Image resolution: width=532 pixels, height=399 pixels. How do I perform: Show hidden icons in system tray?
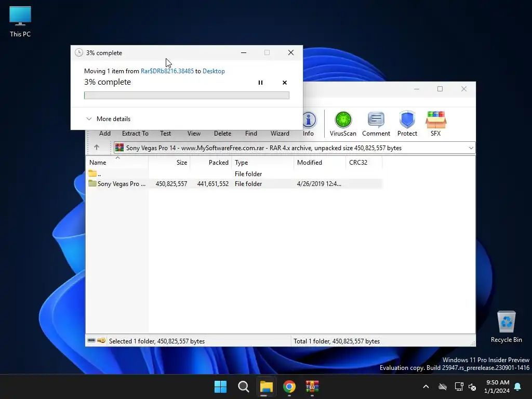coord(426,387)
